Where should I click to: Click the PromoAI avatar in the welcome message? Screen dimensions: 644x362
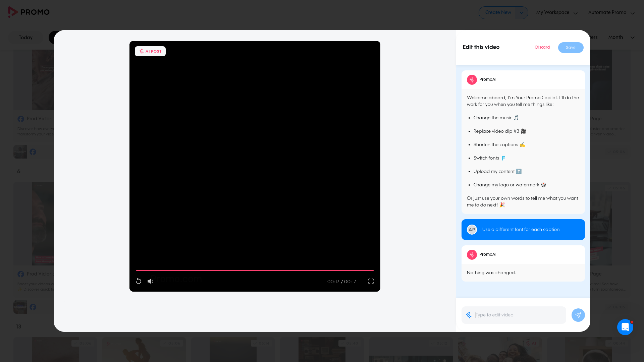coord(472,80)
